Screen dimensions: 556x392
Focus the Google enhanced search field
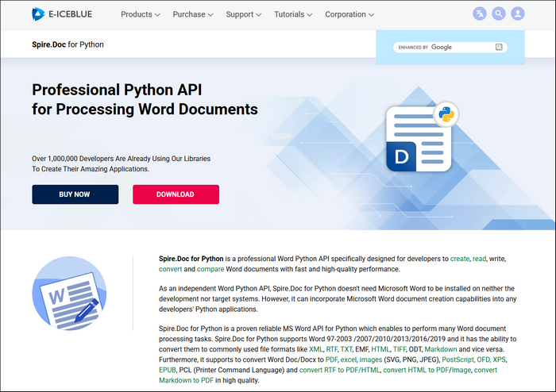click(442, 48)
